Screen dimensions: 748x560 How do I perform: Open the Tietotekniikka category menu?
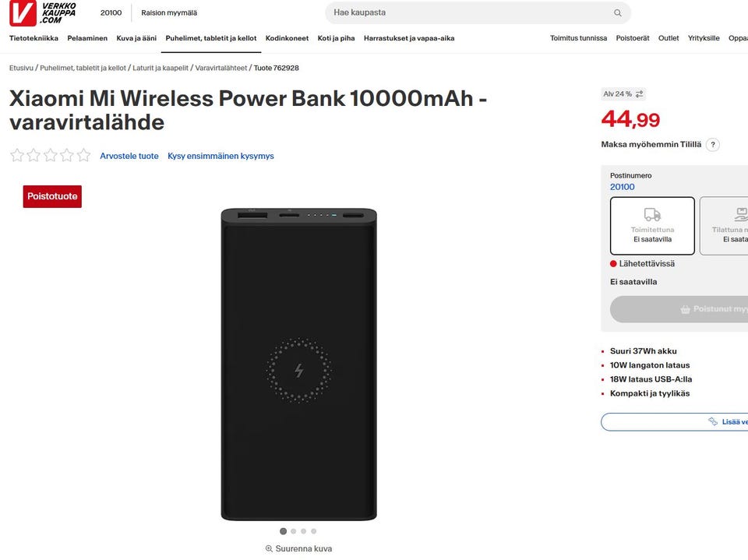(x=34, y=38)
